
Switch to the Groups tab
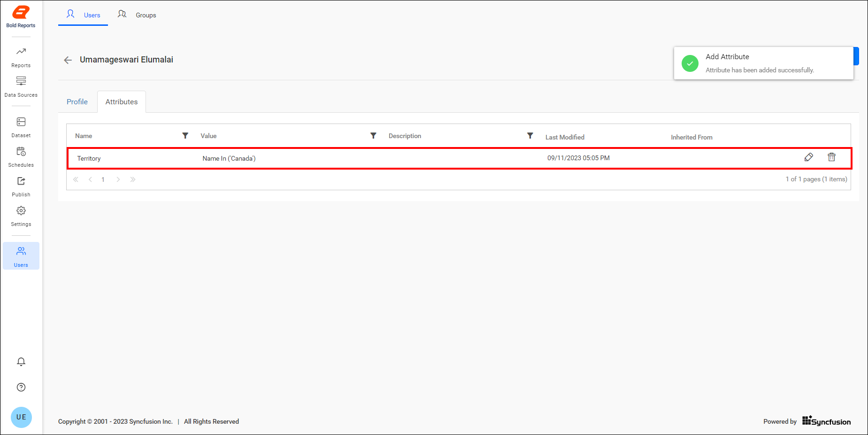point(146,15)
